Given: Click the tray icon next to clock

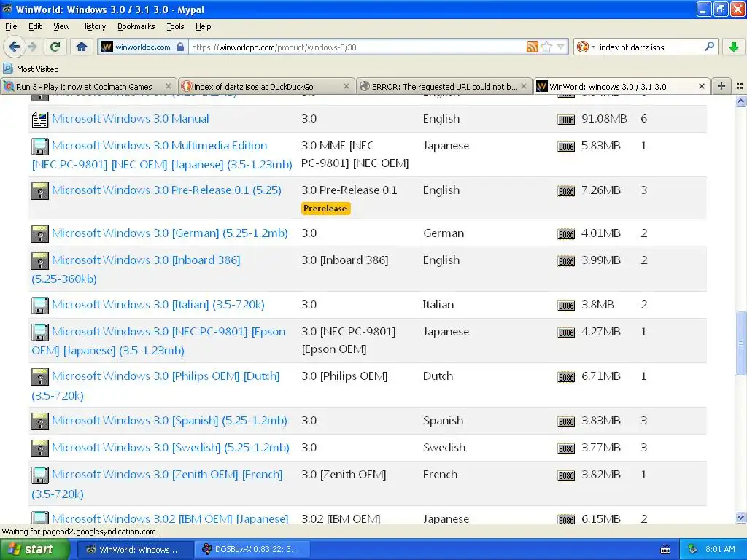Looking at the screenshot, I should (x=692, y=549).
